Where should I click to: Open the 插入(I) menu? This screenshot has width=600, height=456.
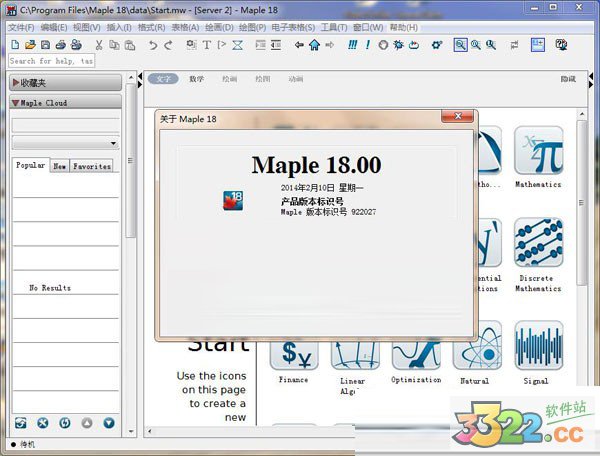119,28
